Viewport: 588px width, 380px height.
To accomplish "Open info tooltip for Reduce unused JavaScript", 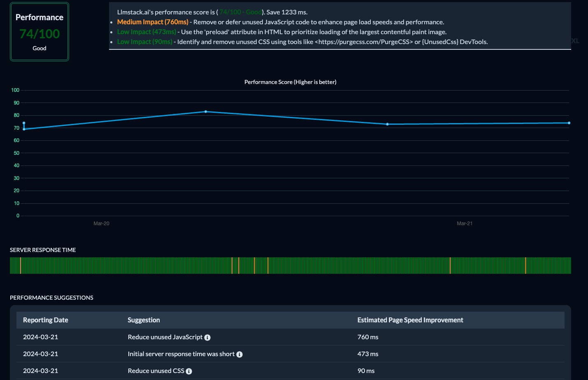I will [207, 337].
